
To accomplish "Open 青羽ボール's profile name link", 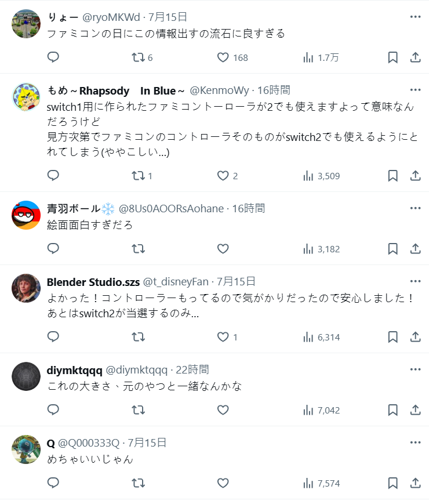I will point(74,208).
